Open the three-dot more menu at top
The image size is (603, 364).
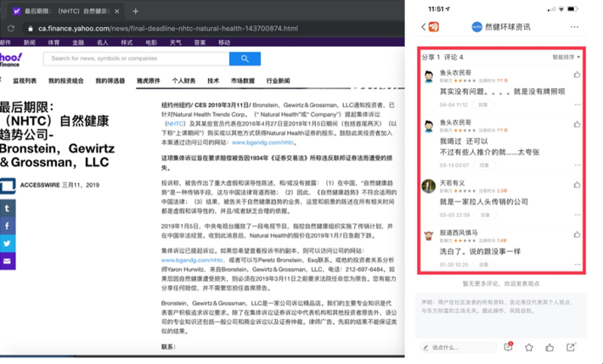click(574, 27)
